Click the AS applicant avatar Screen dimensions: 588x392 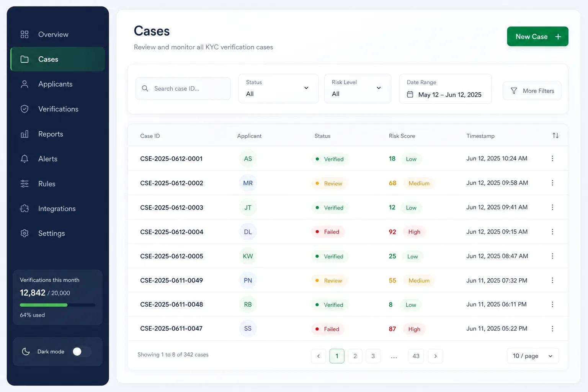point(248,158)
